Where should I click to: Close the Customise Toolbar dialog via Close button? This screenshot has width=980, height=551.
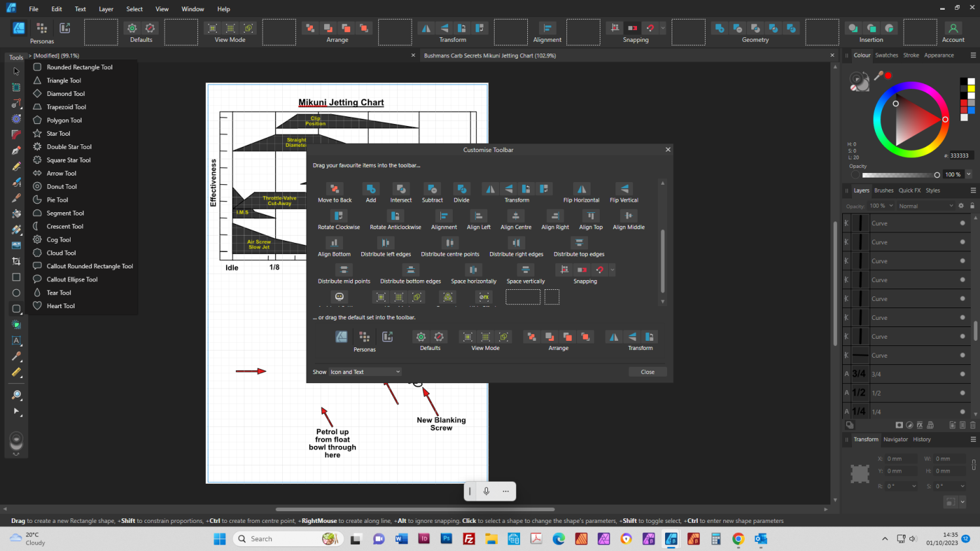[x=647, y=371]
